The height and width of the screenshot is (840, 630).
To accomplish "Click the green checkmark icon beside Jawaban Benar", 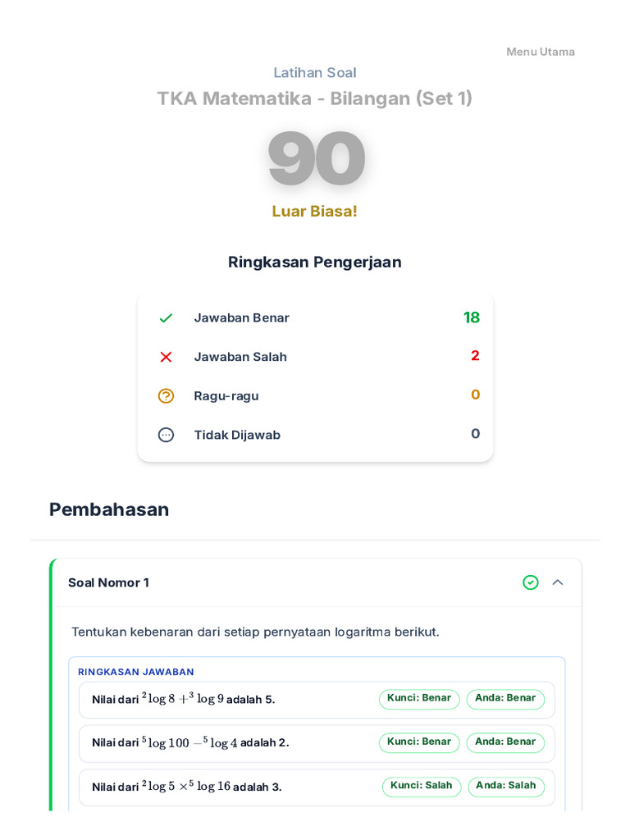I will pyautogui.click(x=166, y=318).
